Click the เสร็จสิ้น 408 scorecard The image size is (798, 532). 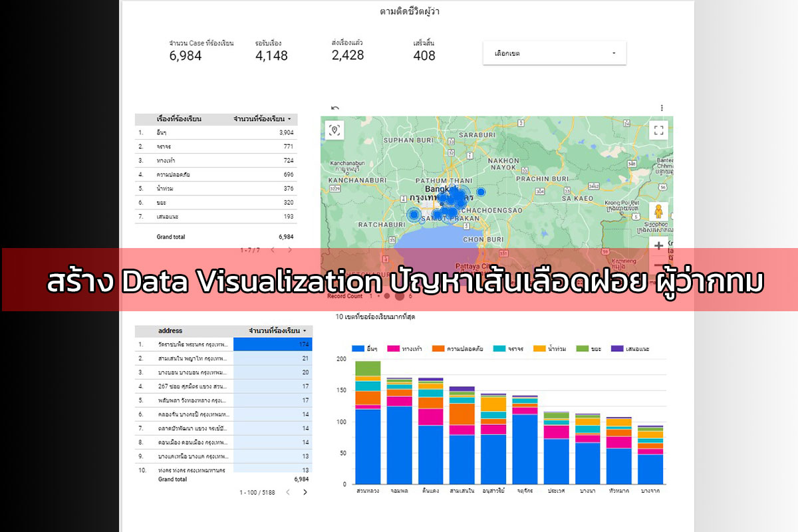[424, 51]
